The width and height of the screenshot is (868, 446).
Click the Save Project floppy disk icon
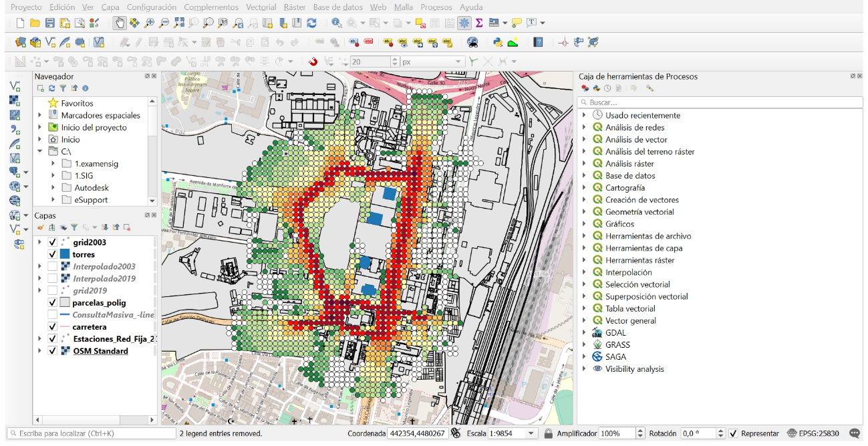pyautogui.click(x=50, y=23)
